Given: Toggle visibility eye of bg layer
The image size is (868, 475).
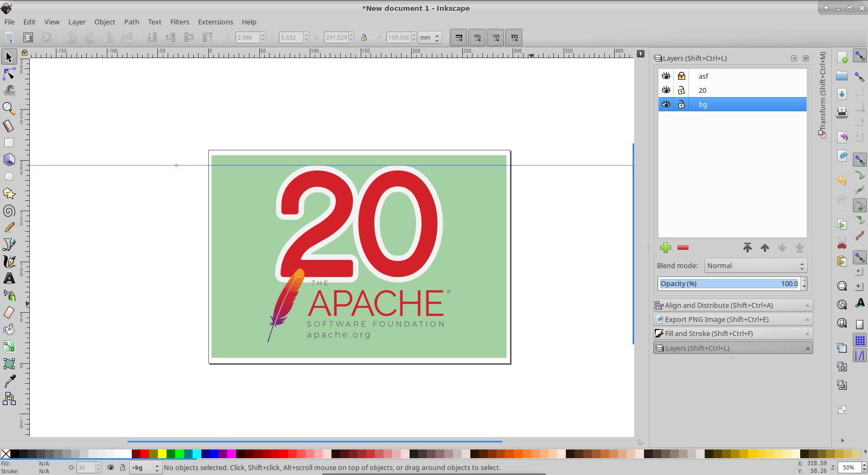Looking at the screenshot, I should [x=666, y=104].
